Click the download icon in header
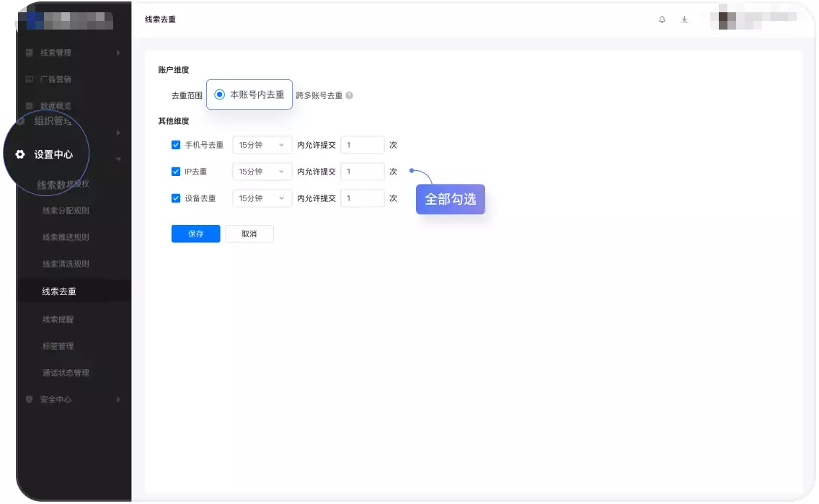The width and height of the screenshot is (819, 504). pos(684,19)
